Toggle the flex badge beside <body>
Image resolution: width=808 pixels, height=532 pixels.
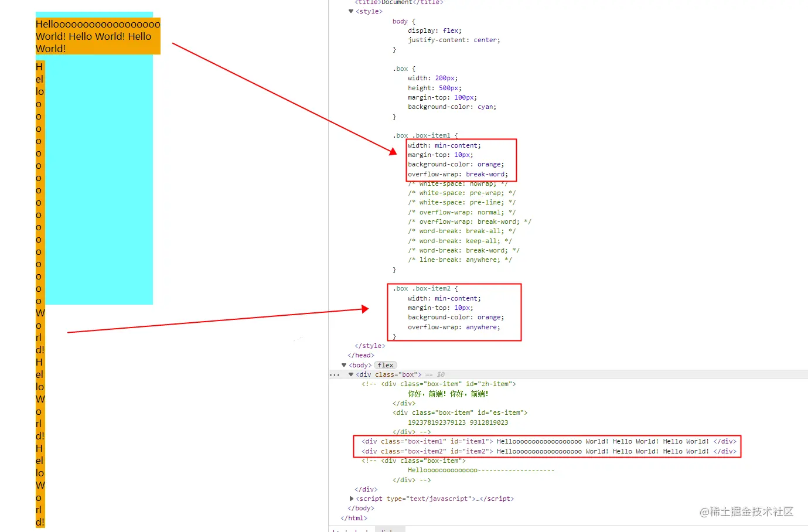[x=386, y=365]
